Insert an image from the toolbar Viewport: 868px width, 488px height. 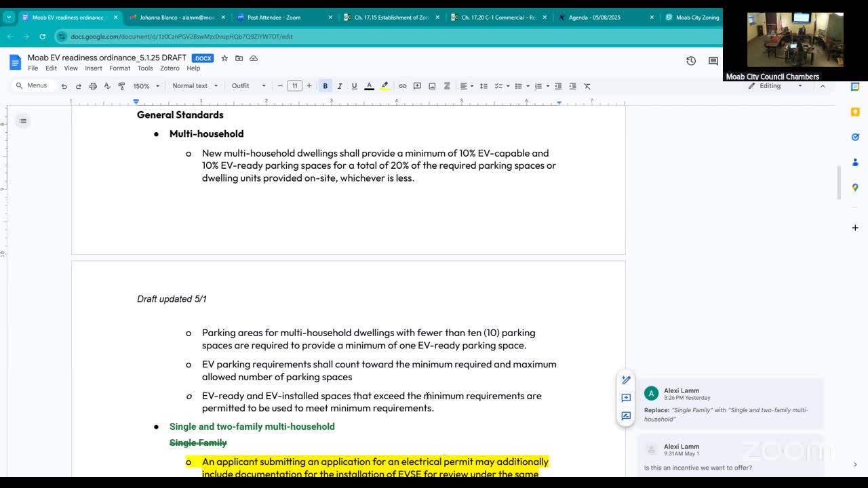pos(432,86)
